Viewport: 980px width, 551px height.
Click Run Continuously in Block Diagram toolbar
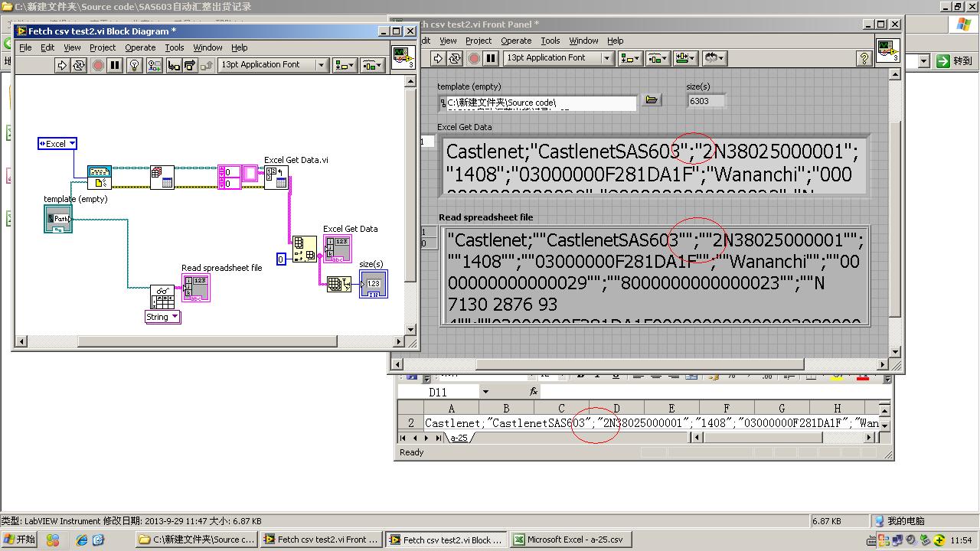[x=79, y=65]
